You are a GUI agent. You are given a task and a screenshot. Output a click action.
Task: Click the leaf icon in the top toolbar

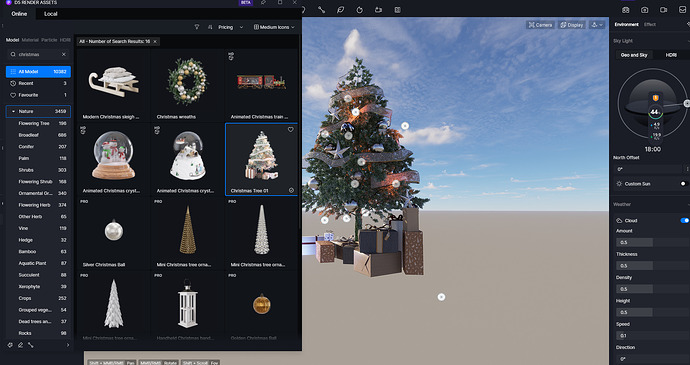[x=341, y=10]
